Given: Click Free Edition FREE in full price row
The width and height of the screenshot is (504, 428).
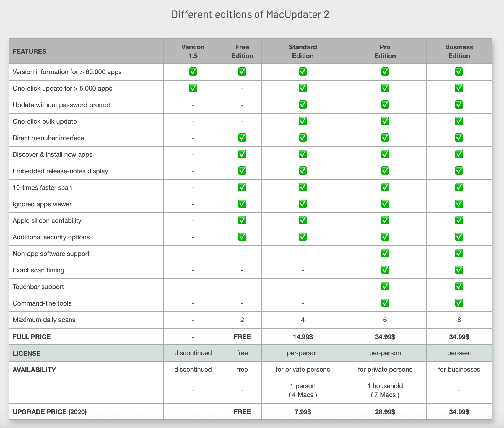Looking at the screenshot, I should 242,337.
